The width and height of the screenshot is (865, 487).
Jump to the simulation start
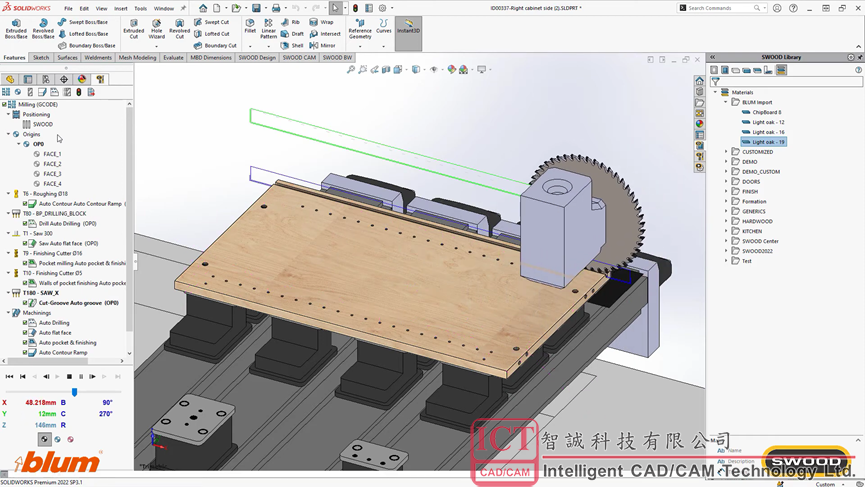(9, 377)
